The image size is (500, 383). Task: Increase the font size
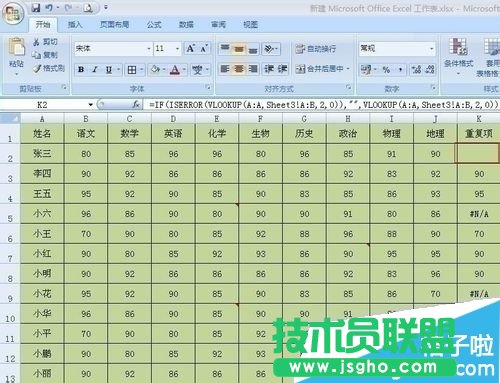pos(190,49)
